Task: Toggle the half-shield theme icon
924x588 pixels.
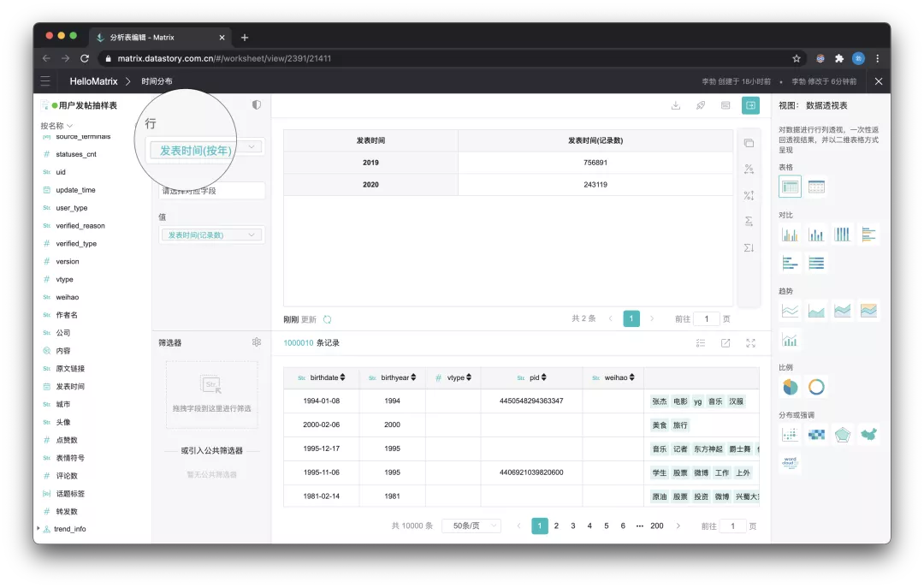Action: point(257,105)
